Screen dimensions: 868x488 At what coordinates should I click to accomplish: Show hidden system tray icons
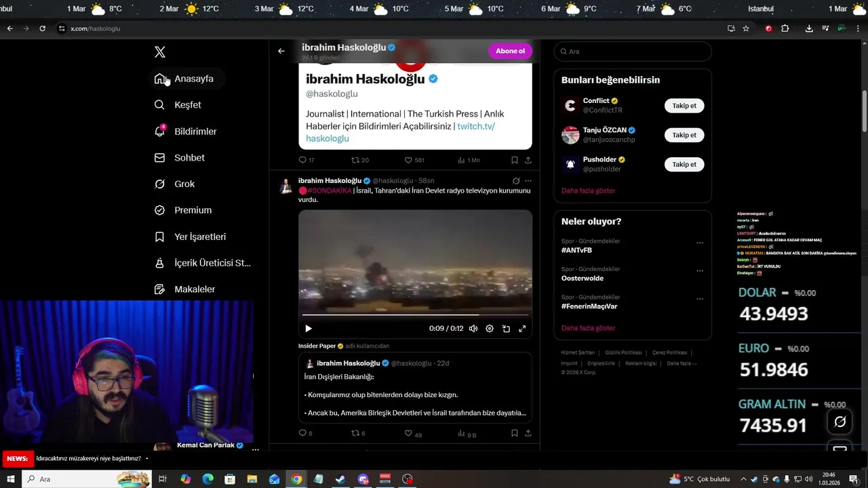tap(744, 479)
